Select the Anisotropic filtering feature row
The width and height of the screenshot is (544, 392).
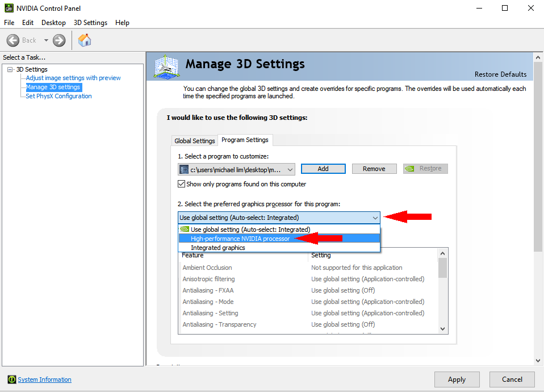click(x=308, y=279)
